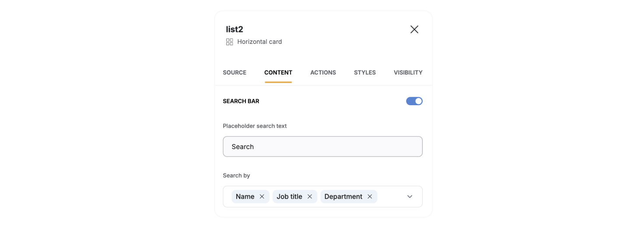The width and height of the screenshot is (644, 228).
Task: Switch to the Source tab
Action: pyautogui.click(x=234, y=72)
